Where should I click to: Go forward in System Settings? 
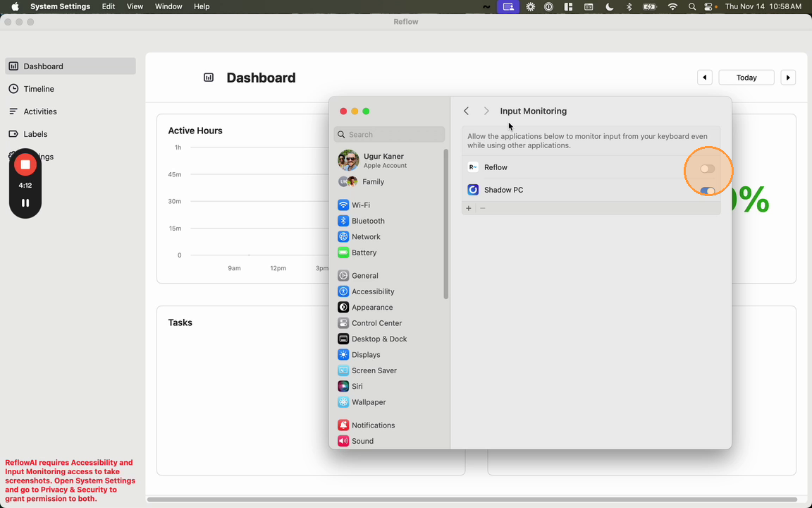pos(486,111)
